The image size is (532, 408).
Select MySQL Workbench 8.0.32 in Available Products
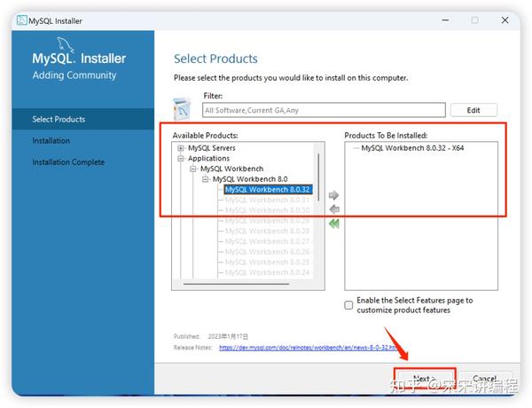[x=268, y=190]
